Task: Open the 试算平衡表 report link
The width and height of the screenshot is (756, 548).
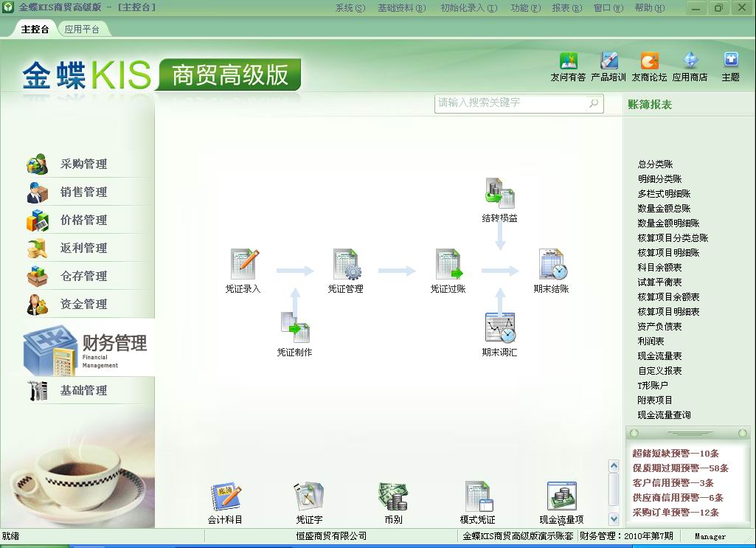Action: 659,282
